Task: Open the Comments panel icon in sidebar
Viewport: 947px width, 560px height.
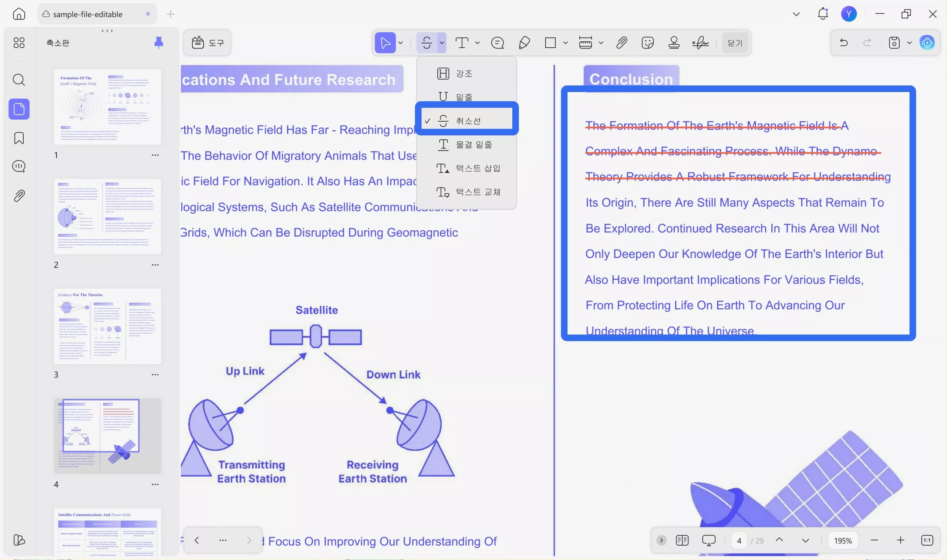Action: 19,166
